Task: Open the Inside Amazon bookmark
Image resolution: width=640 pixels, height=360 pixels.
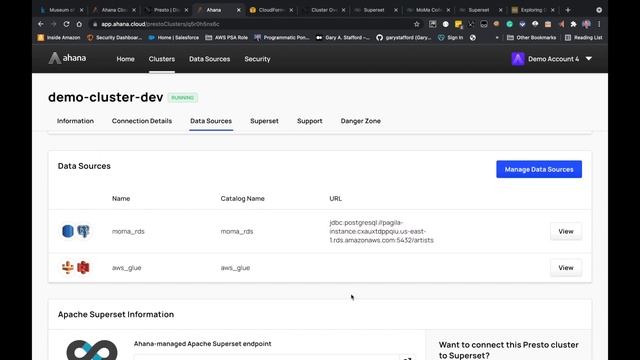Action: [59, 38]
